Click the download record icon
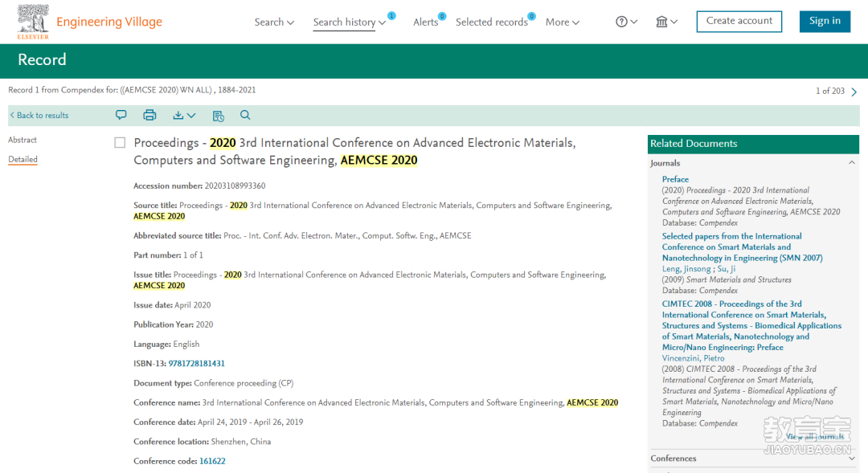This screenshot has height=473, width=868. coord(178,115)
